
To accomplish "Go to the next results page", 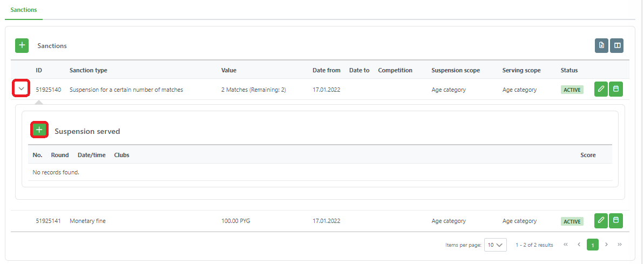I will pyautogui.click(x=606, y=245).
